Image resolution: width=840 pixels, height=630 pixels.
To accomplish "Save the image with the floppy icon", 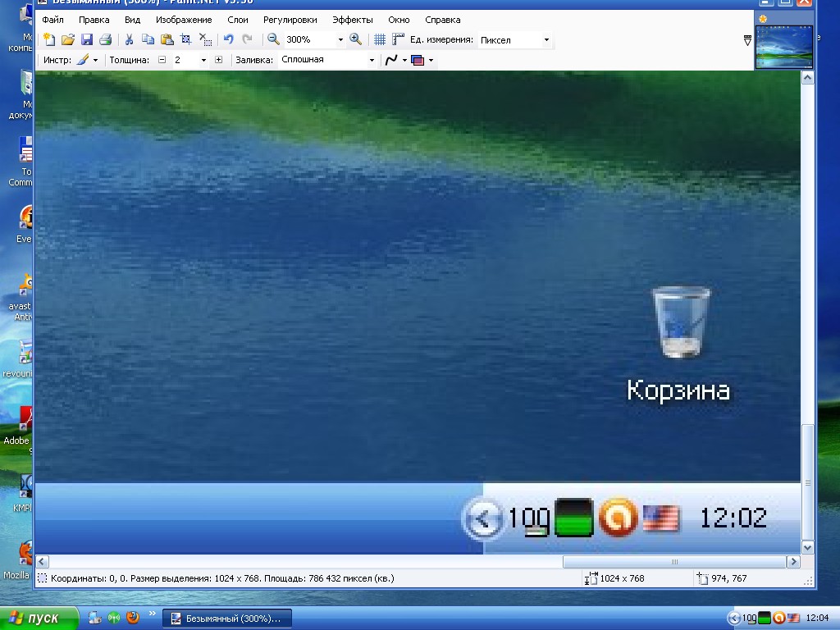I will (x=86, y=39).
